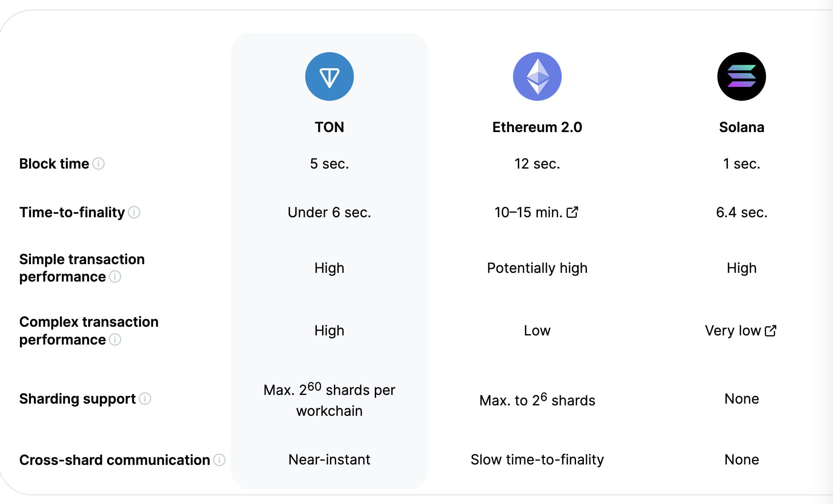Select the TON column heading
Viewport: 833px width, 504px height.
329,127
